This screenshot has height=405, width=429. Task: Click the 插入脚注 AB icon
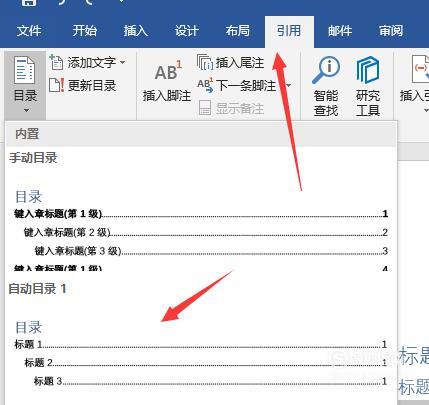click(x=168, y=71)
